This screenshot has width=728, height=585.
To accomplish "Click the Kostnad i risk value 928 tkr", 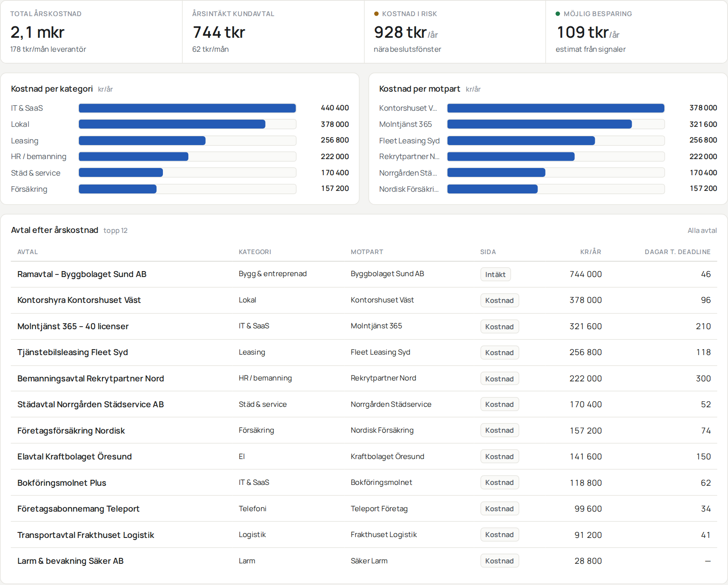I will (400, 32).
